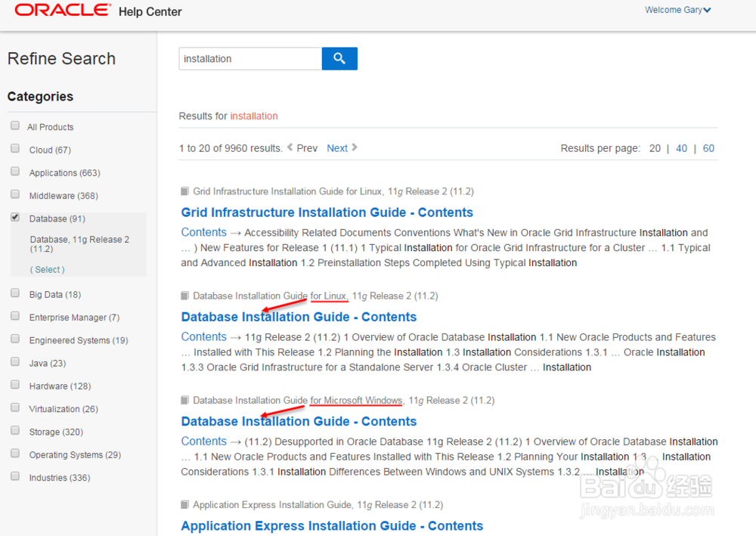Check the Middleware (368) checkbox
This screenshot has height=536, width=756.
15,194
